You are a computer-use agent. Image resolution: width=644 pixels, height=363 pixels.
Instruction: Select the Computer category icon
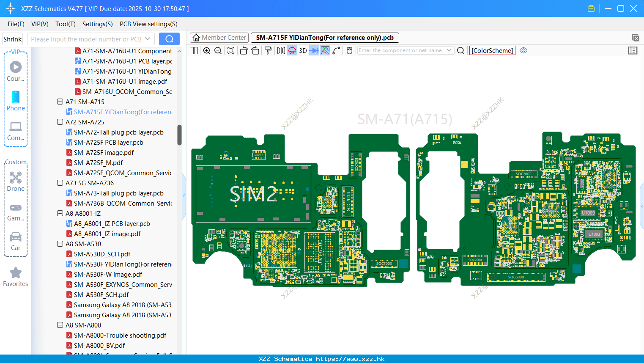pos(16,131)
